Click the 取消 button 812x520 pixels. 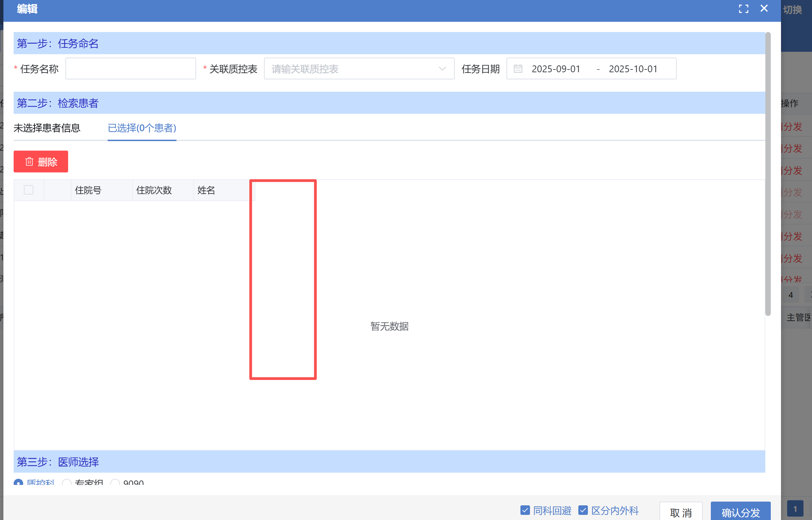pyautogui.click(x=681, y=512)
